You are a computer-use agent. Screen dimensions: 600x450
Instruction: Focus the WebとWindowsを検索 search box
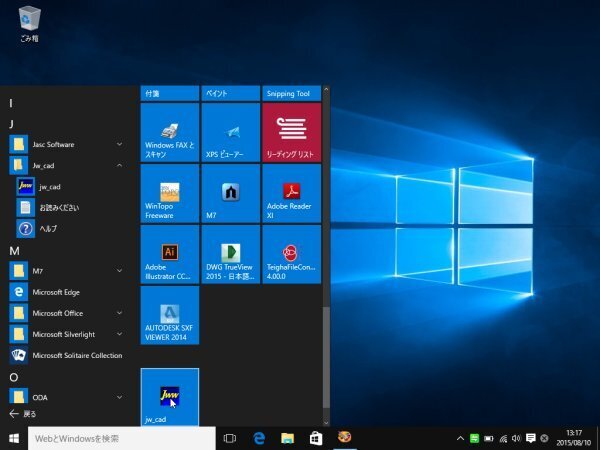pyautogui.click(x=122, y=439)
